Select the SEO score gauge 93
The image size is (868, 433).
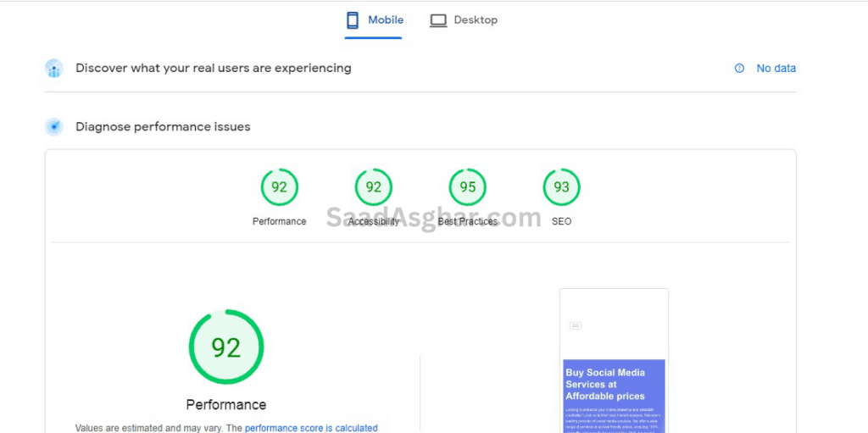561,187
